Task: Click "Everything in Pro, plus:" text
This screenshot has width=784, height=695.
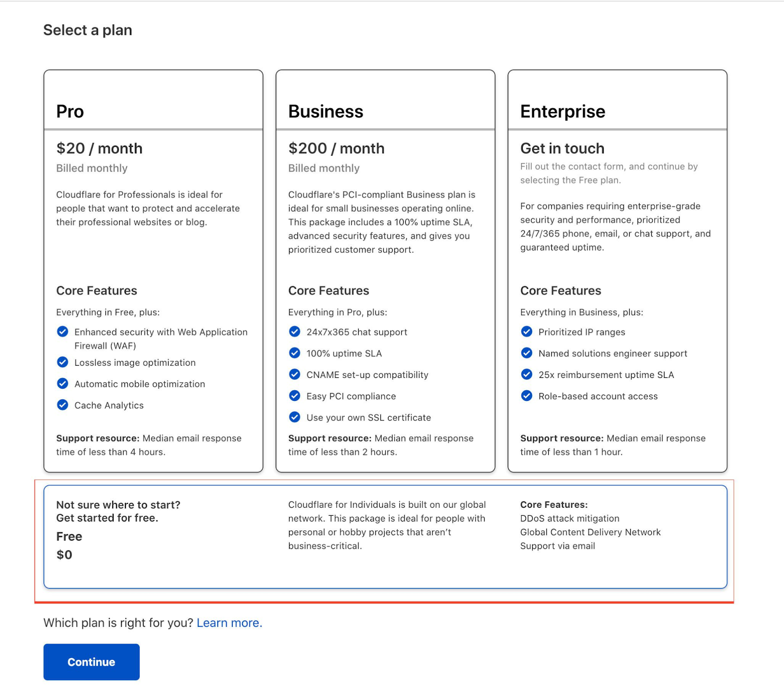Action: [338, 312]
